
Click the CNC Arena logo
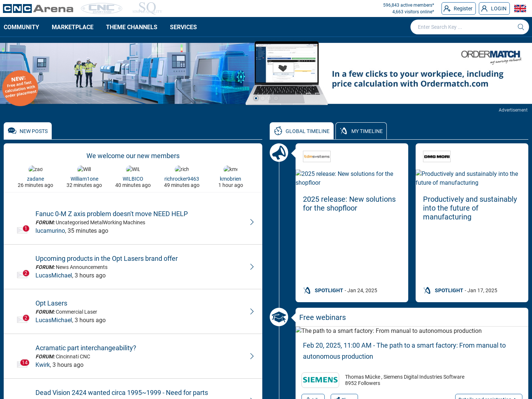38,8
